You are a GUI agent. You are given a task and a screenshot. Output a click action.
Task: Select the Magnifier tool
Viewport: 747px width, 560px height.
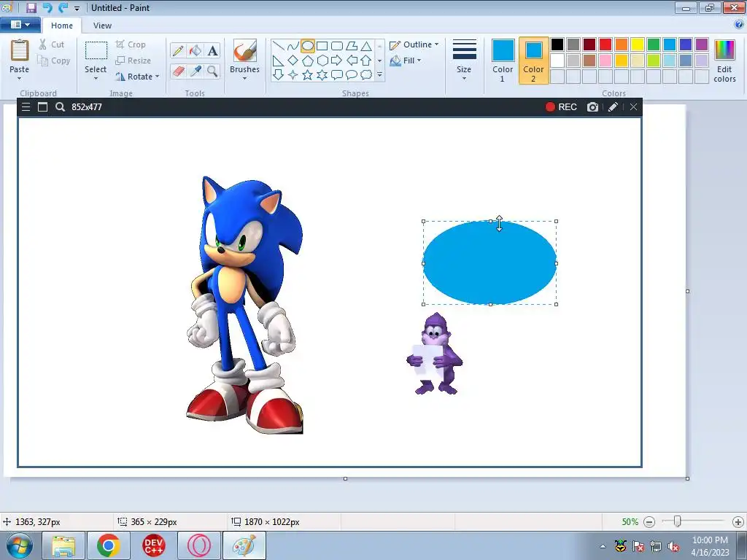(x=212, y=71)
